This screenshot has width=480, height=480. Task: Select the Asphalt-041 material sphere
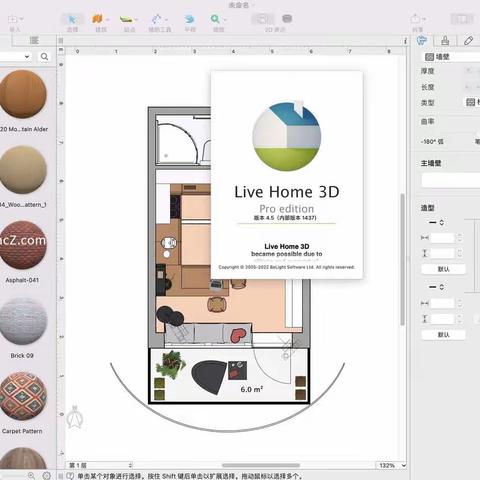tap(23, 245)
